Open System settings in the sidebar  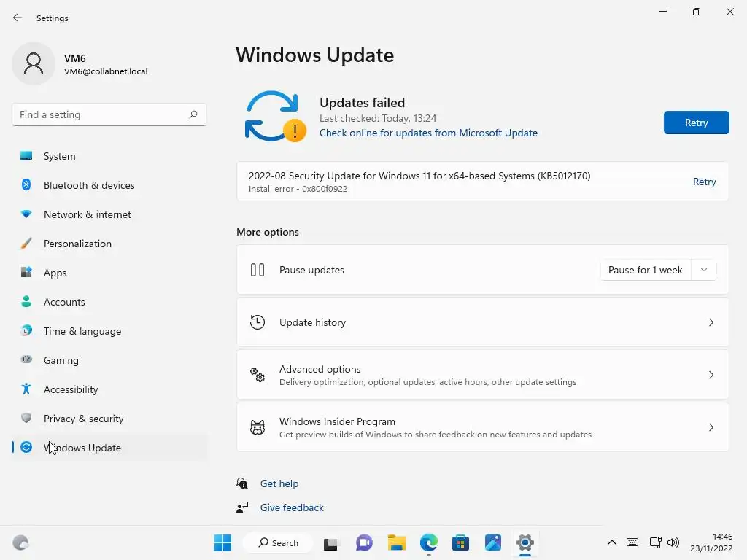[109, 156]
